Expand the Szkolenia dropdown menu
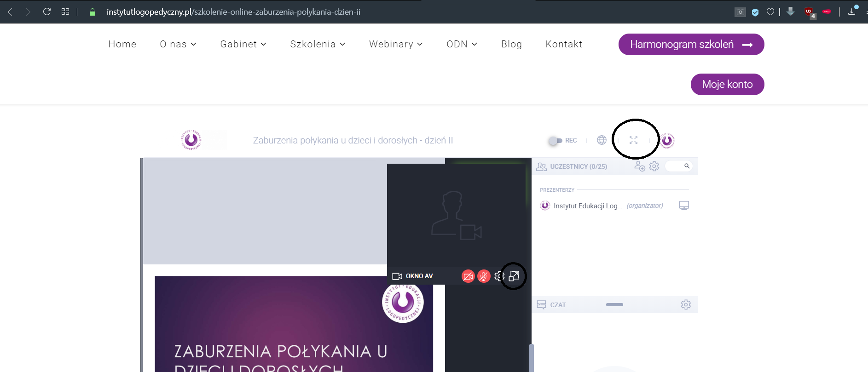Screen dimensions: 868x372 click(x=318, y=44)
